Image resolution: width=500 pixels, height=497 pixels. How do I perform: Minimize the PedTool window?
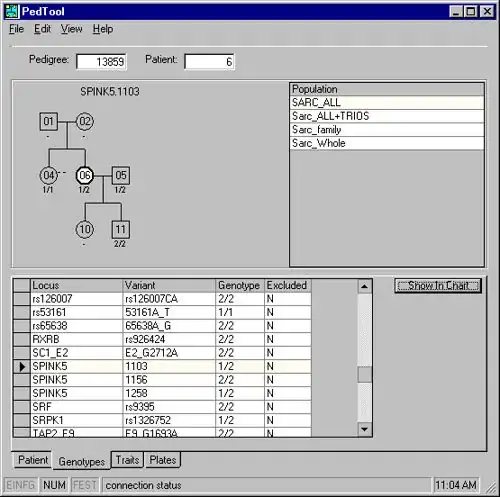pyautogui.click(x=455, y=12)
